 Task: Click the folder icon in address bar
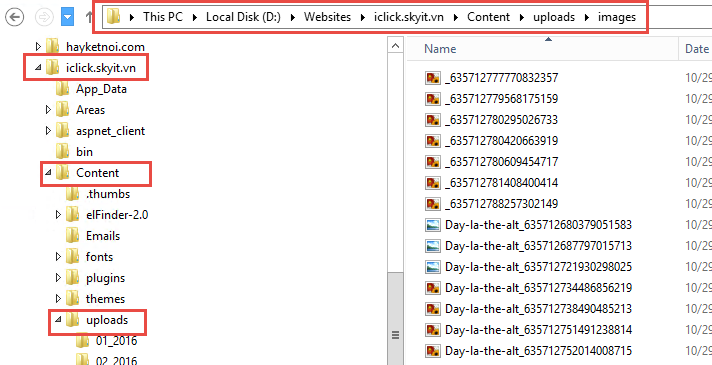click(x=113, y=17)
